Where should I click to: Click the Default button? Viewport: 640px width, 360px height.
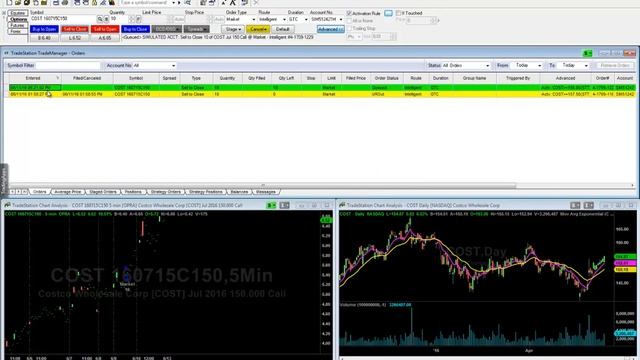pyautogui.click(x=282, y=29)
